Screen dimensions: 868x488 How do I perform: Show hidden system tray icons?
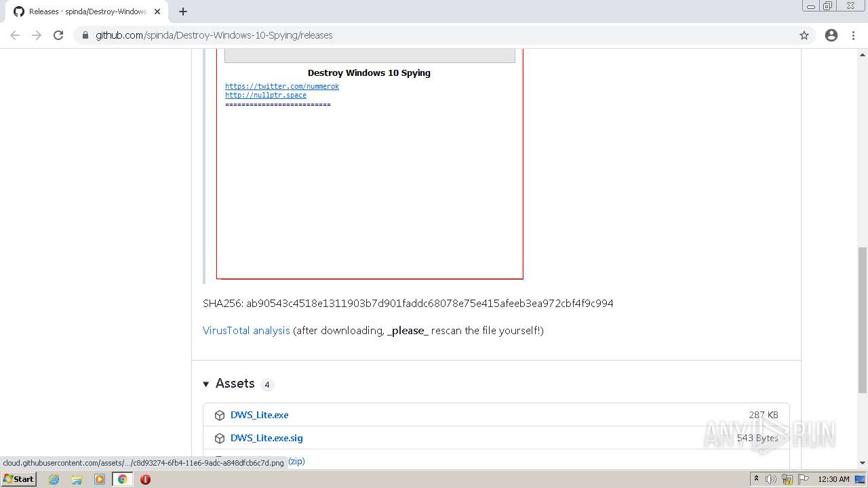(756, 479)
